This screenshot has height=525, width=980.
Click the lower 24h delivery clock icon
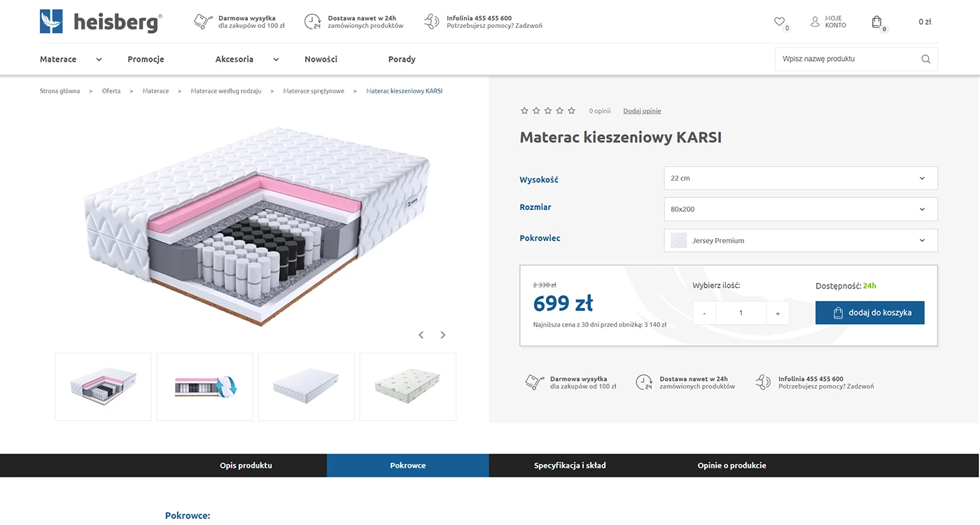pyautogui.click(x=644, y=382)
